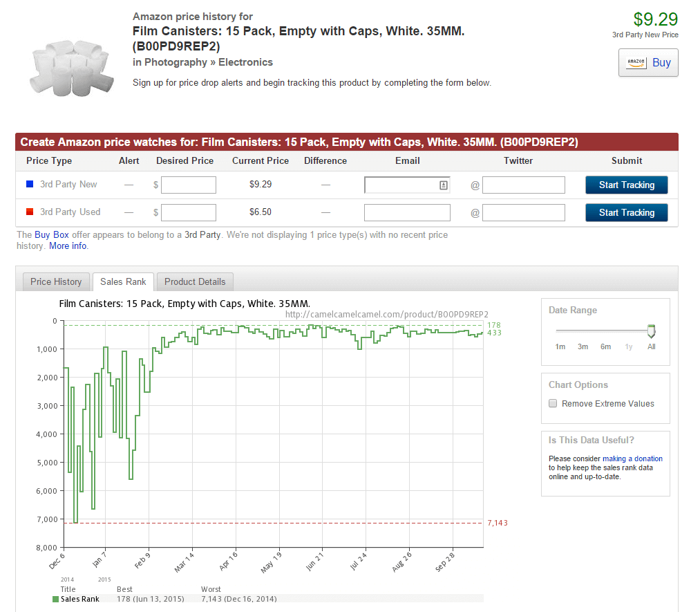Focus Desired Price field for 3rd Party New
Screen dimensions: 700x612
(x=189, y=185)
